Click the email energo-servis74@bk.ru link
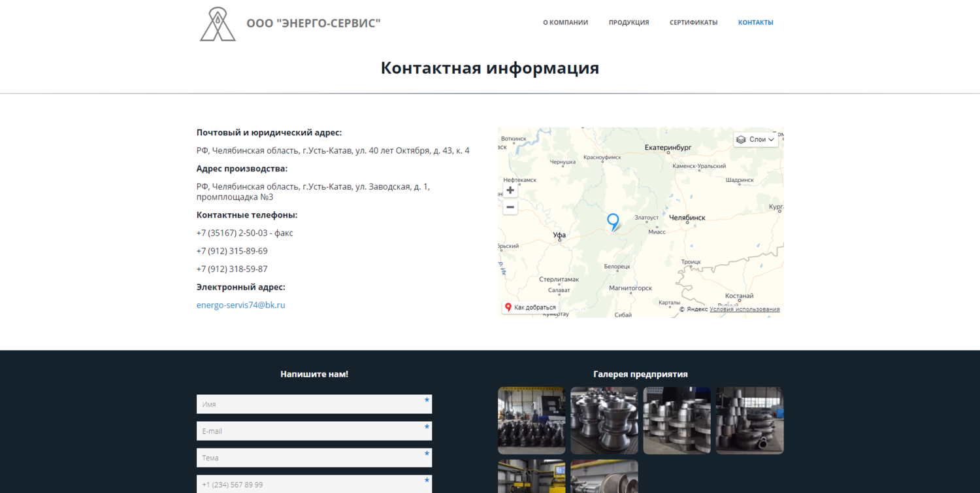The height and width of the screenshot is (493, 980). (241, 305)
